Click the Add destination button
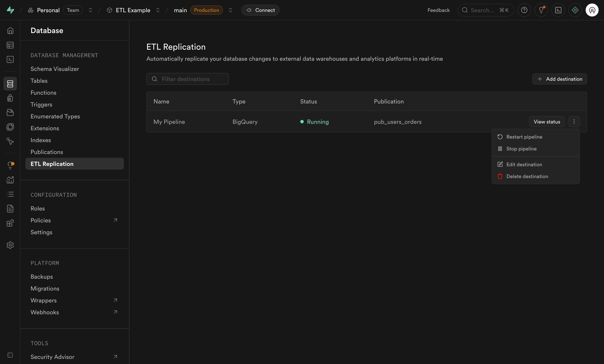Viewport: 604px width, 364px height. pos(559,79)
